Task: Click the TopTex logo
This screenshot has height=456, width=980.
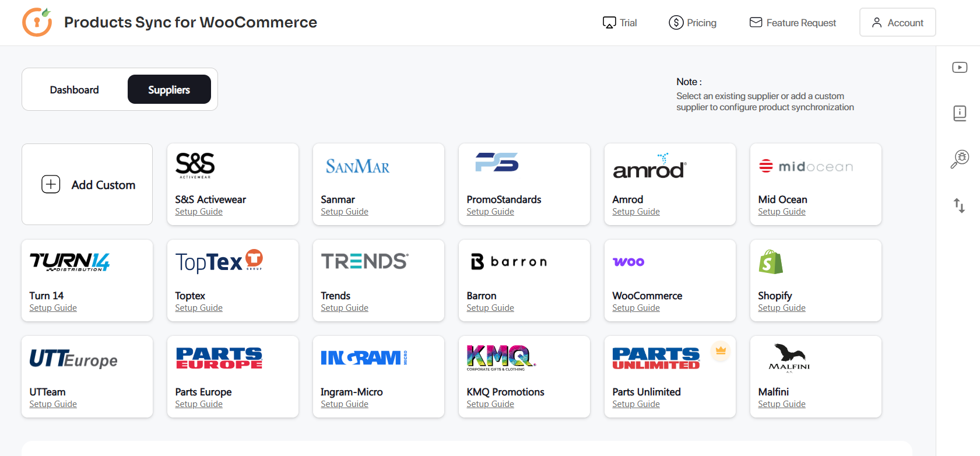Action: coord(219,261)
